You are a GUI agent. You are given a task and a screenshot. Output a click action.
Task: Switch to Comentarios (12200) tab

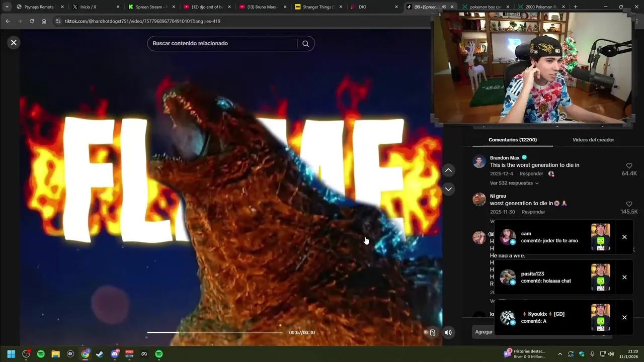pyautogui.click(x=513, y=140)
